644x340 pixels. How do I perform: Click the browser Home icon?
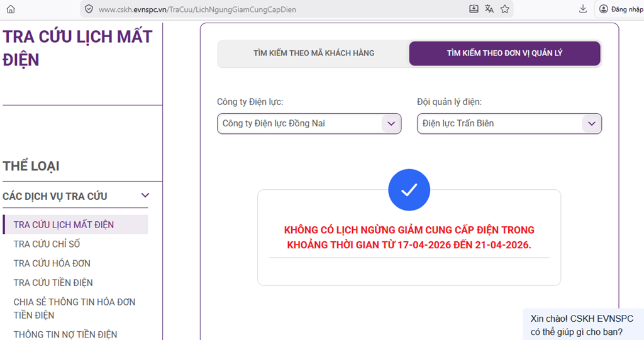point(10,9)
